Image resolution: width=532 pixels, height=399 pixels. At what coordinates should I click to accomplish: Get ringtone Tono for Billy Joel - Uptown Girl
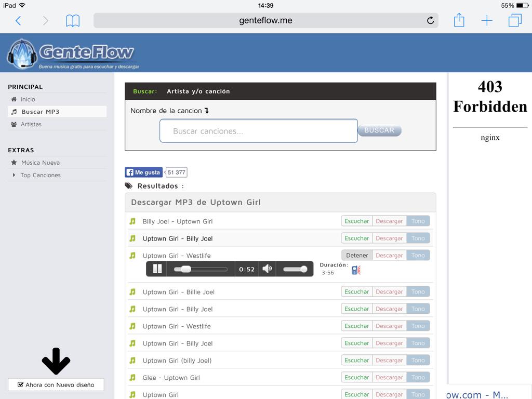[418, 221]
